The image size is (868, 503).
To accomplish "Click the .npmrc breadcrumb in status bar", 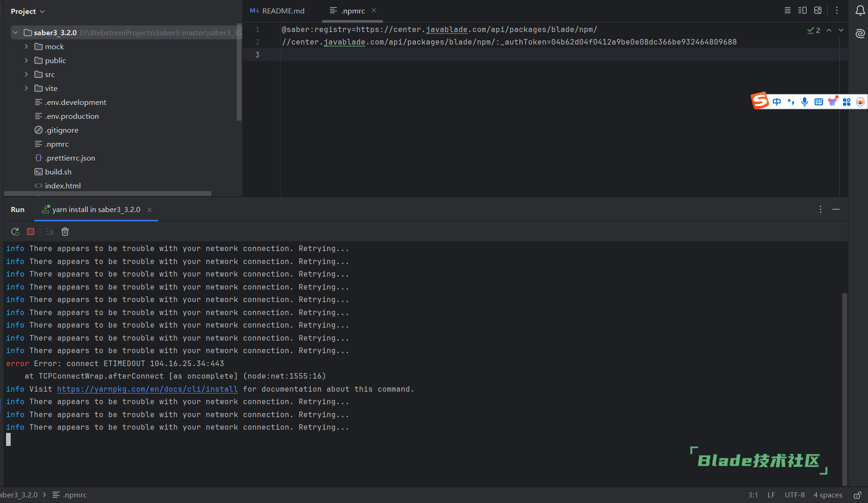I will pyautogui.click(x=70, y=495).
